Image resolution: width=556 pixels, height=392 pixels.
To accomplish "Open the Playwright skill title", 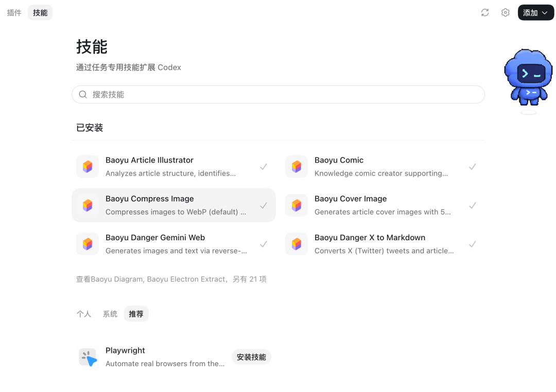I will 125,350.
